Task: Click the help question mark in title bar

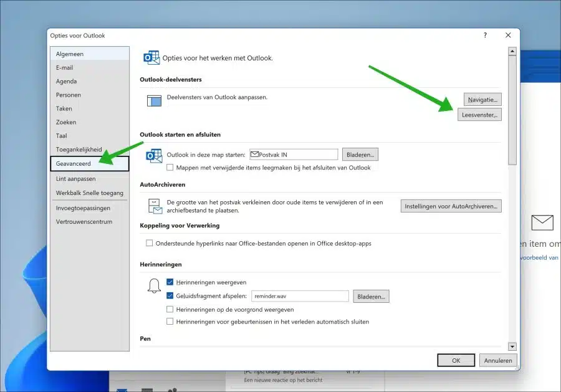Action: coord(485,35)
